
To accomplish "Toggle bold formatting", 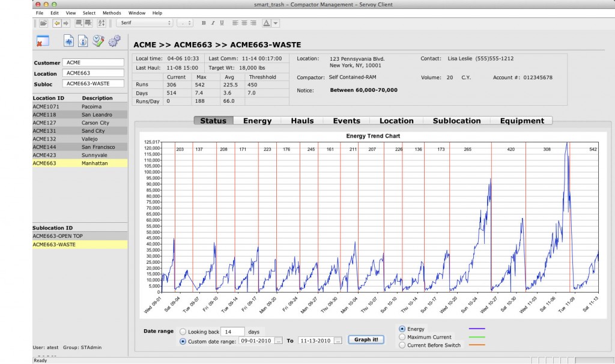I will (x=204, y=23).
